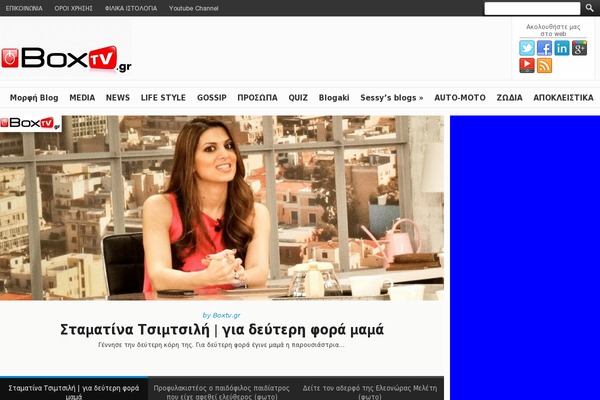Click the 'by Boxtv.gr' author link
The width and height of the screenshot is (600, 400).
click(x=221, y=315)
